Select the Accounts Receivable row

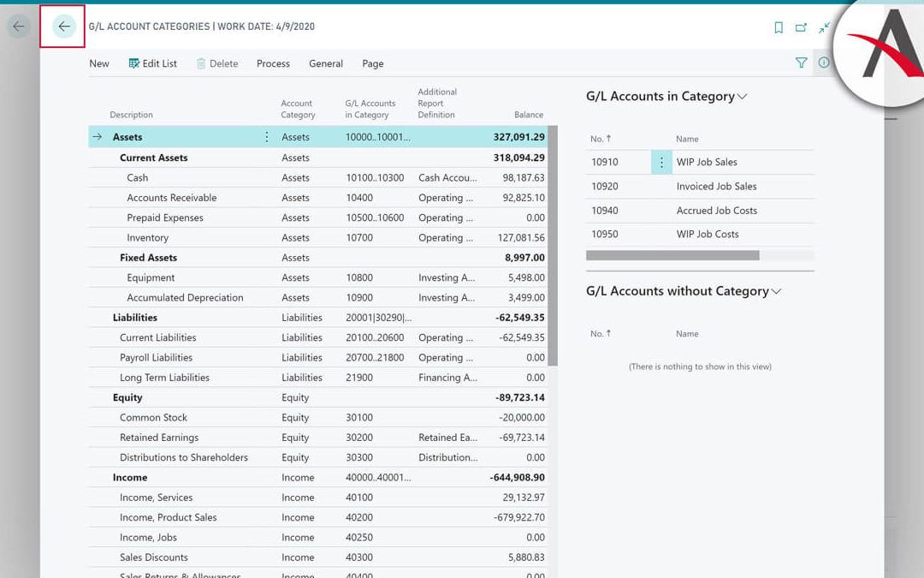point(317,198)
